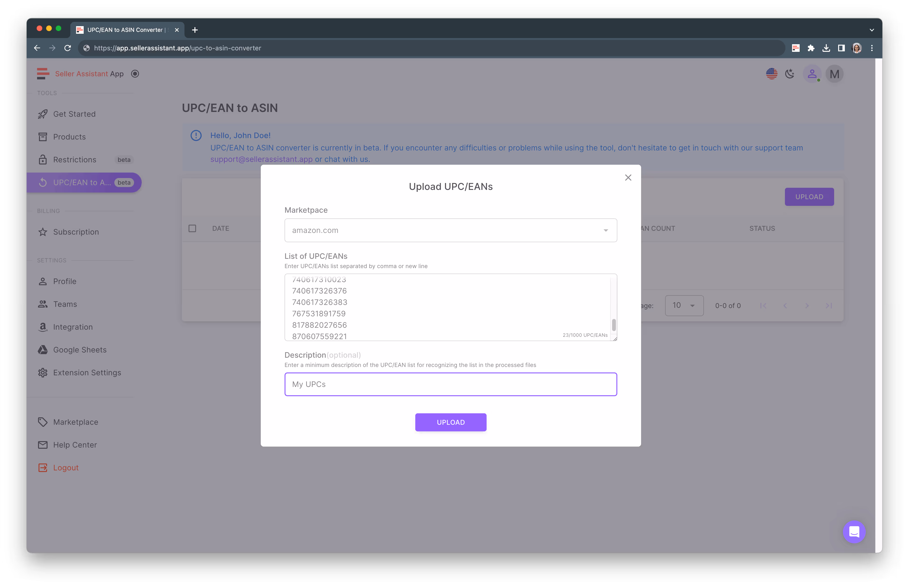Go to last page pagination icon
This screenshot has width=909, height=588.
pyautogui.click(x=828, y=305)
